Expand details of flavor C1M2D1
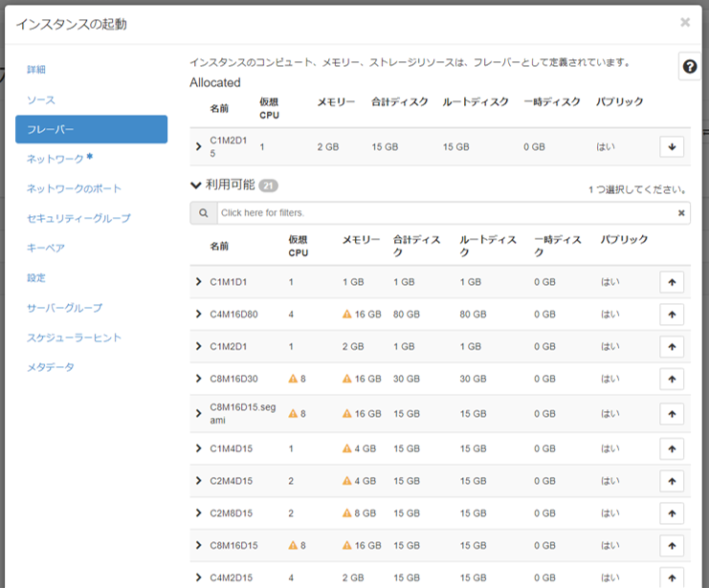 (198, 346)
